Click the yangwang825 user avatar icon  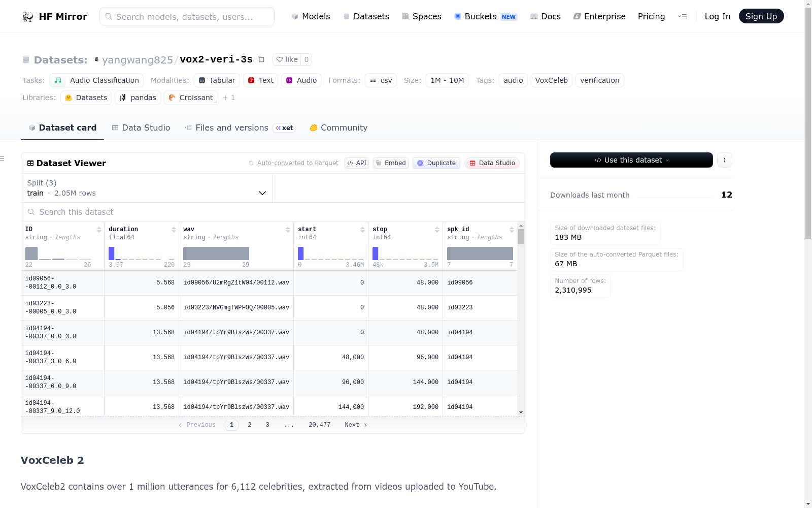(97, 59)
